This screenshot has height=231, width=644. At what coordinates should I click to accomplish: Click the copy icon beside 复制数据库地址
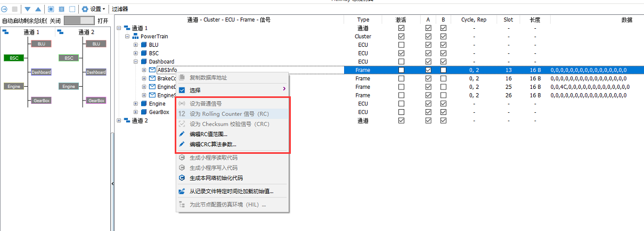pos(182,78)
